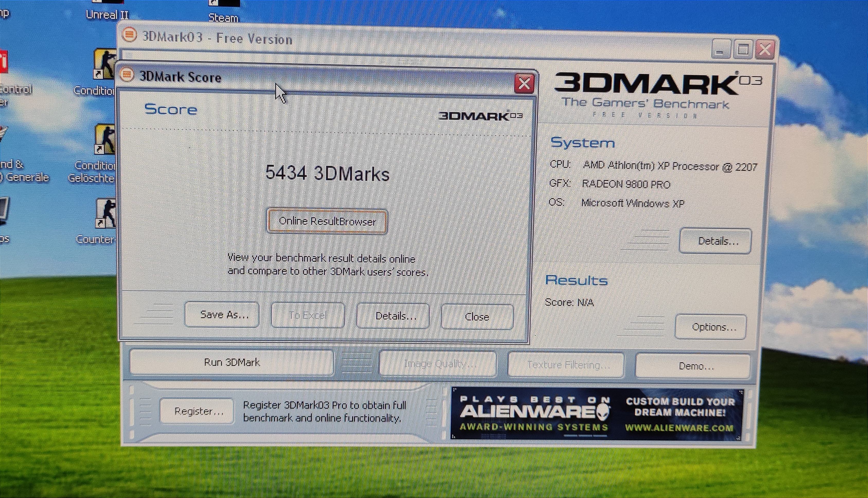Image resolution: width=868 pixels, height=498 pixels.
Task: Click the 3DMark03 main window title icon
Action: 129,35
